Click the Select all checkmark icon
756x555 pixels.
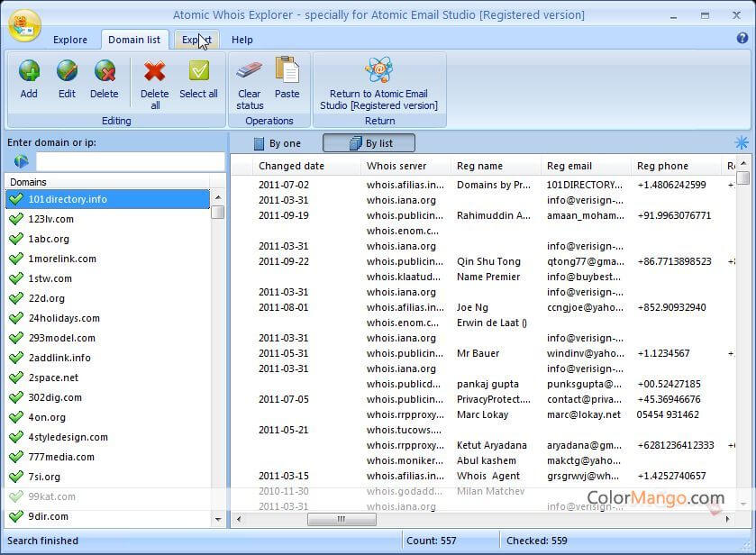tap(198, 72)
